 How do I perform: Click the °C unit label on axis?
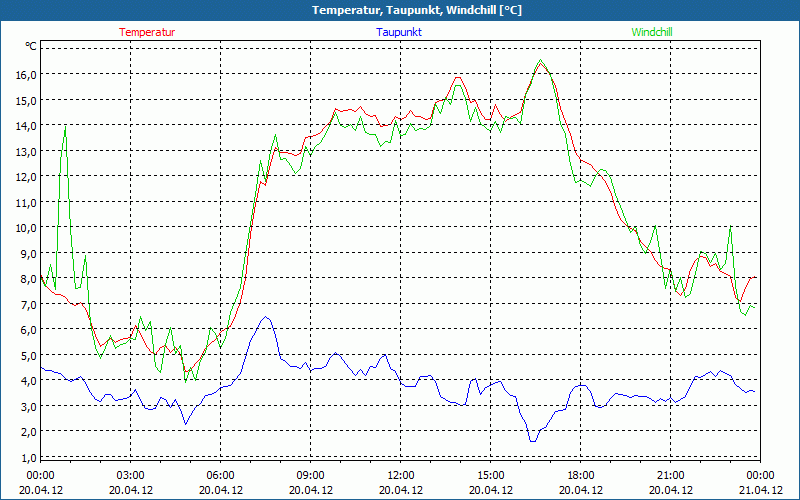tap(31, 46)
